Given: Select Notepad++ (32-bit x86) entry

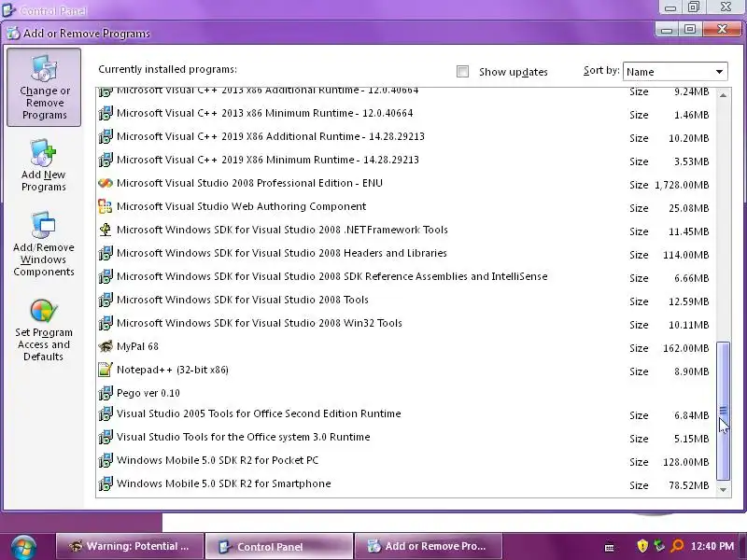Looking at the screenshot, I should [x=173, y=370].
